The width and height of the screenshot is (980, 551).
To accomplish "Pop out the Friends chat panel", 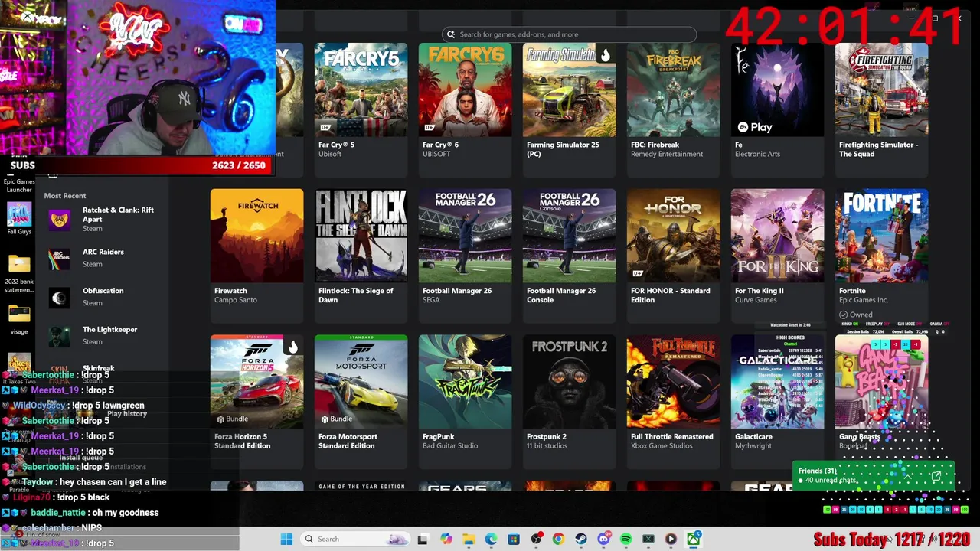I will click(936, 477).
